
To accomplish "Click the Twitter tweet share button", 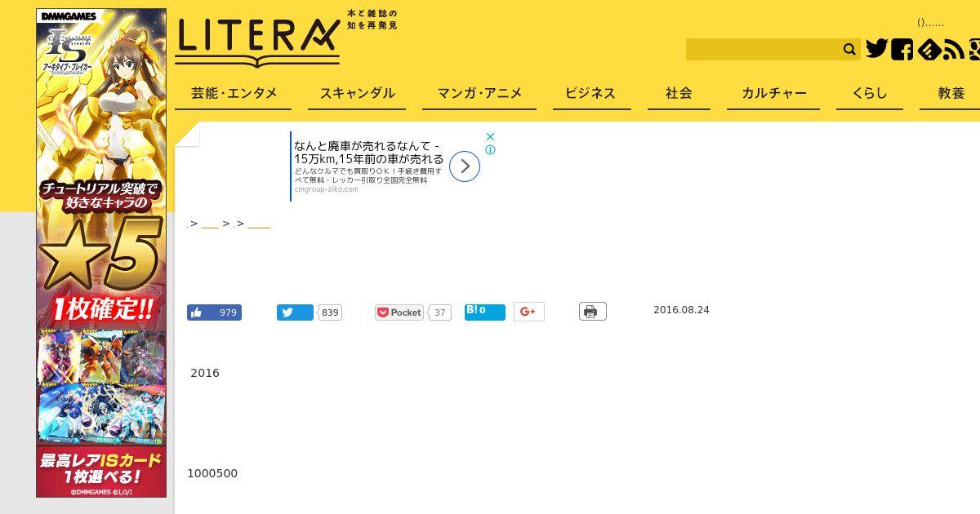I will click(x=295, y=312).
